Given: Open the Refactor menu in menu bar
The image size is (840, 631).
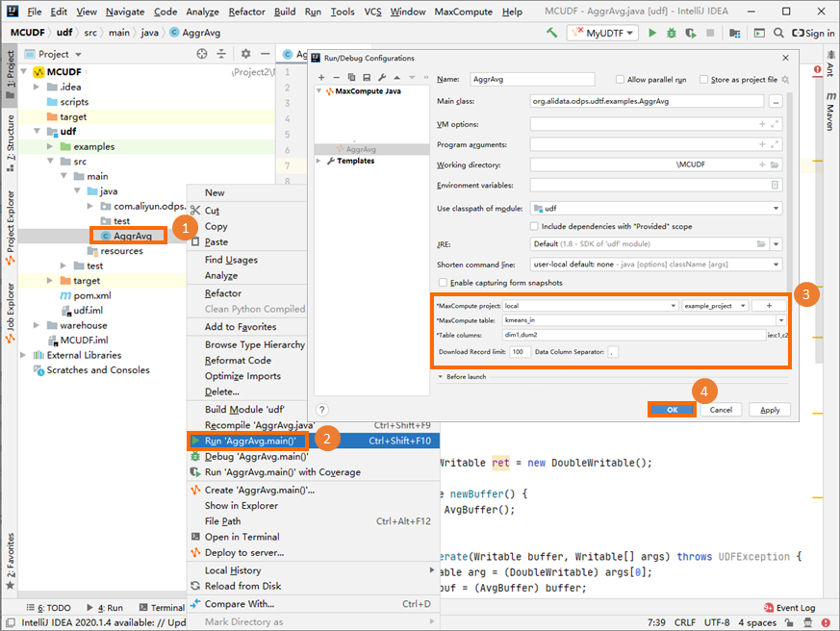Looking at the screenshot, I should [246, 12].
